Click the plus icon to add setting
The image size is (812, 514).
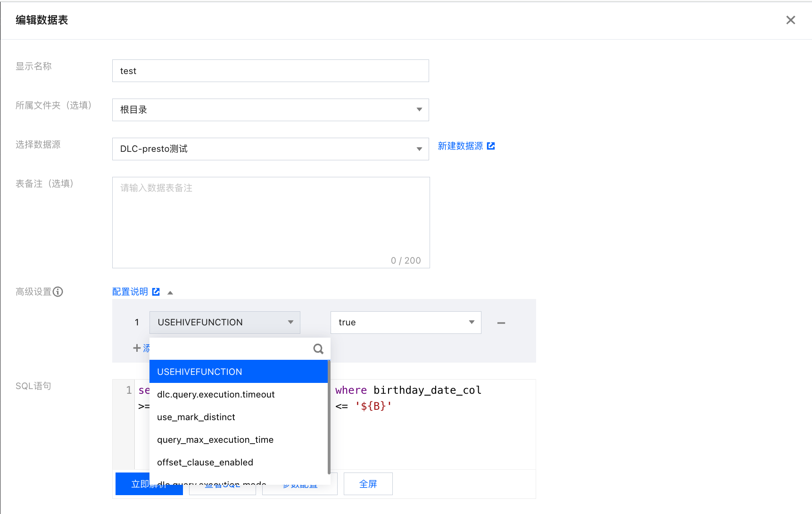137,348
